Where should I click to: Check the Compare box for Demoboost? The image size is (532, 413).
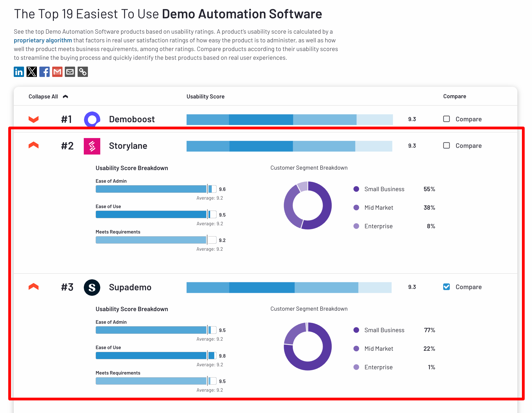click(x=446, y=119)
